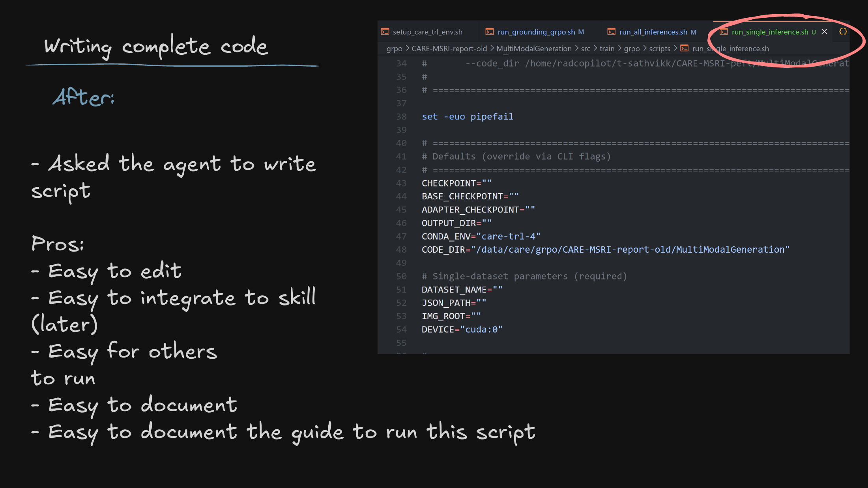
Task: Click BASE_CHECKPOINT="" line
Action: (470, 196)
